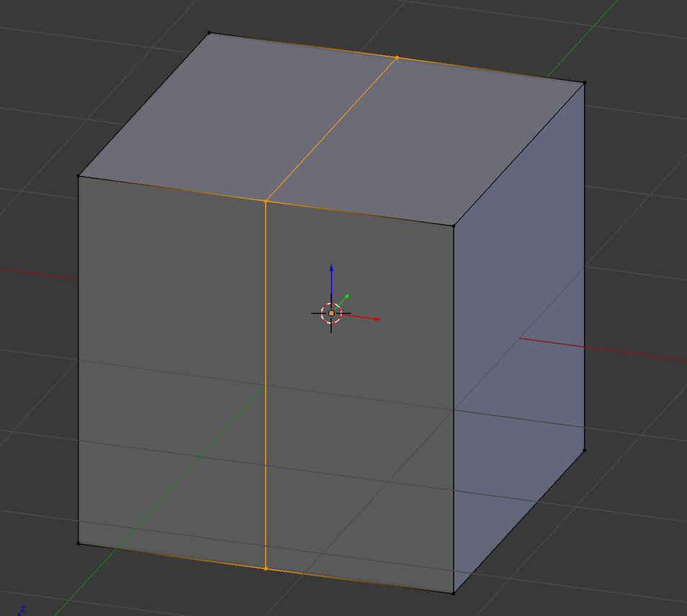This screenshot has height=616, width=687.
Task: Select the cube's top back-left corner vertex
Action: (x=209, y=32)
